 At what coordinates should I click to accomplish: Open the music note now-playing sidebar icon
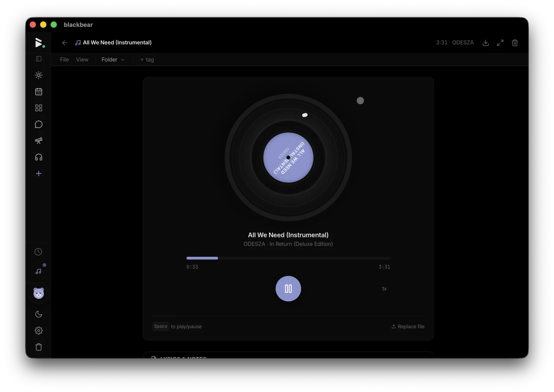[x=38, y=271]
